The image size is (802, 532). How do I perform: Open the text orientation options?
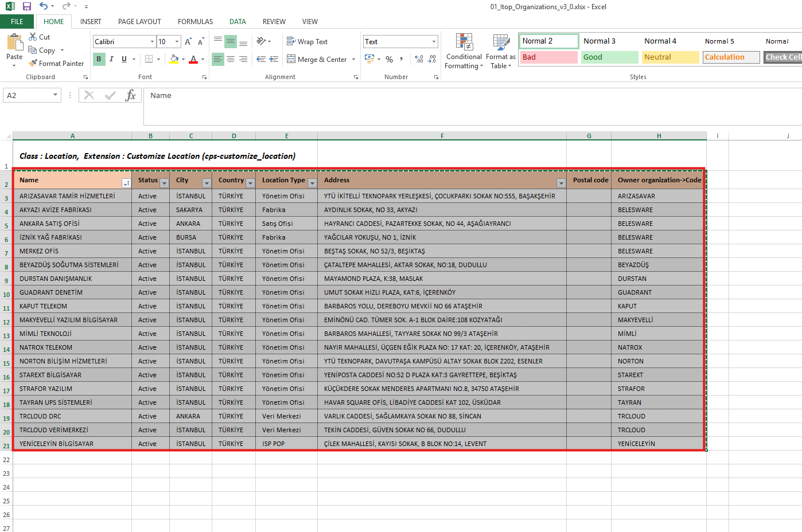click(x=263, y=41)
